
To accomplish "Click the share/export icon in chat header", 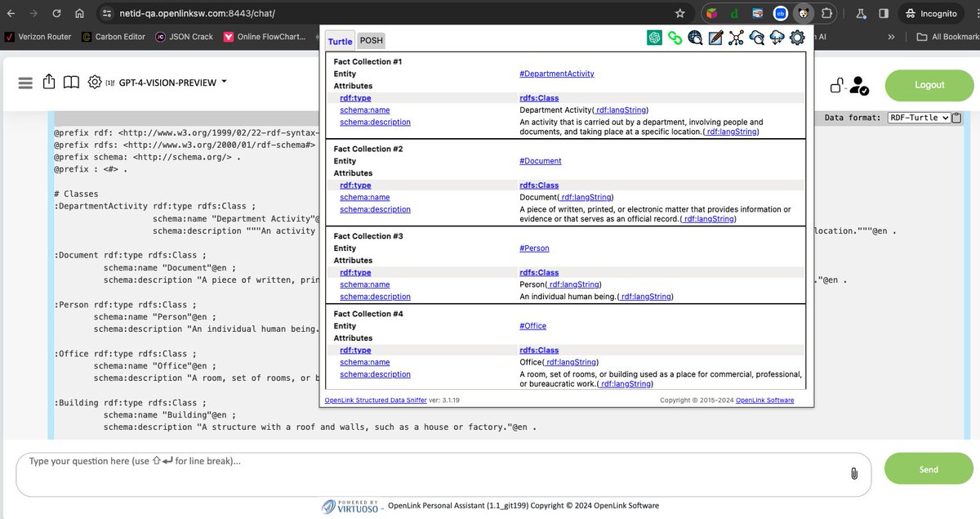I will (x=48, y=82).
